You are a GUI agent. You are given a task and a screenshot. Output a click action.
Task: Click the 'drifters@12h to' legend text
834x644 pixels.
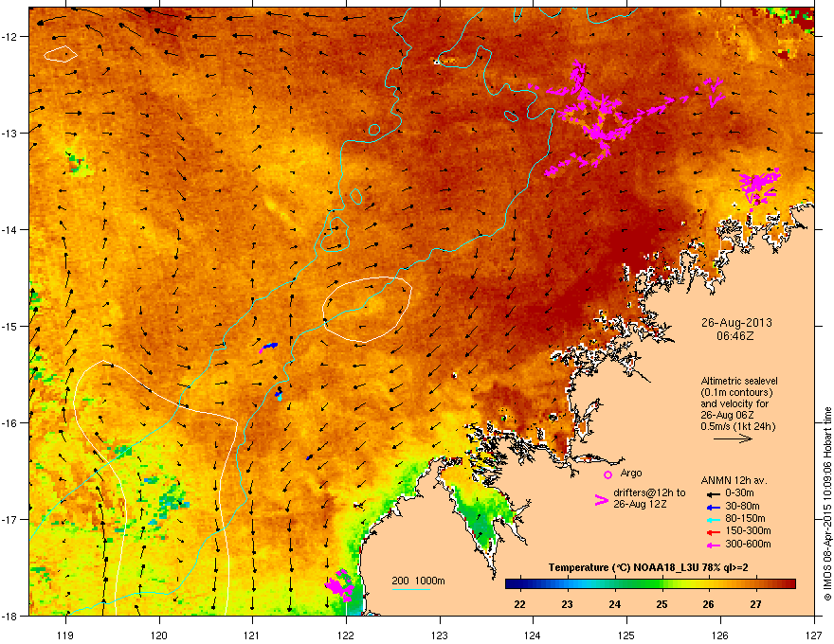tap(649, 493)
